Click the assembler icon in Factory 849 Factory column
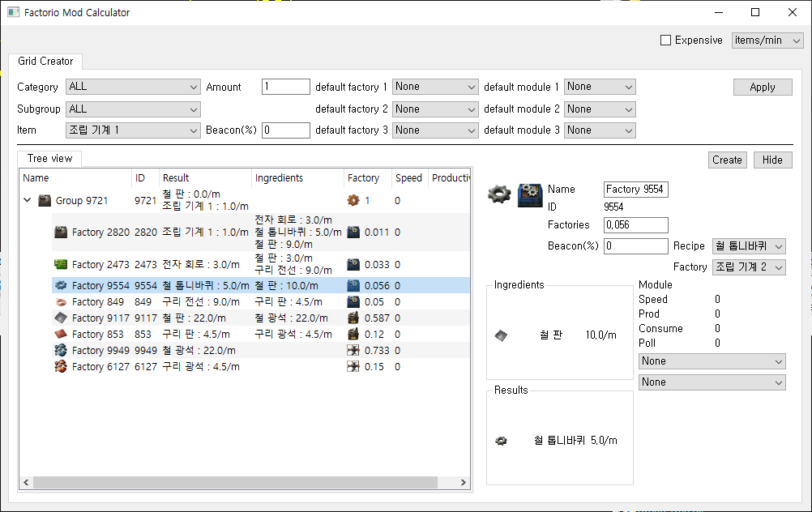 pyautogui.click(x=353, y=302)
